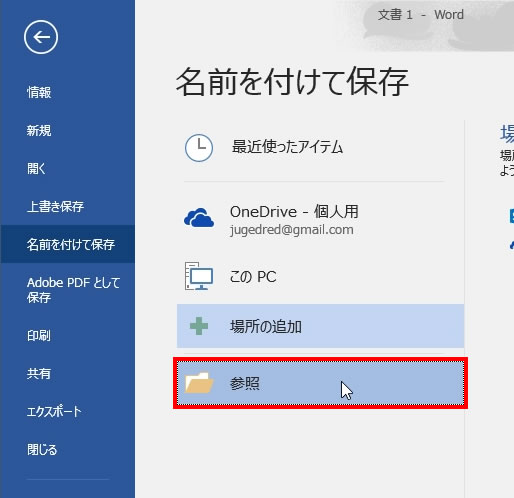Click the folder icon beside 参照
The image size is (514, 498).
tap(199, 382)
